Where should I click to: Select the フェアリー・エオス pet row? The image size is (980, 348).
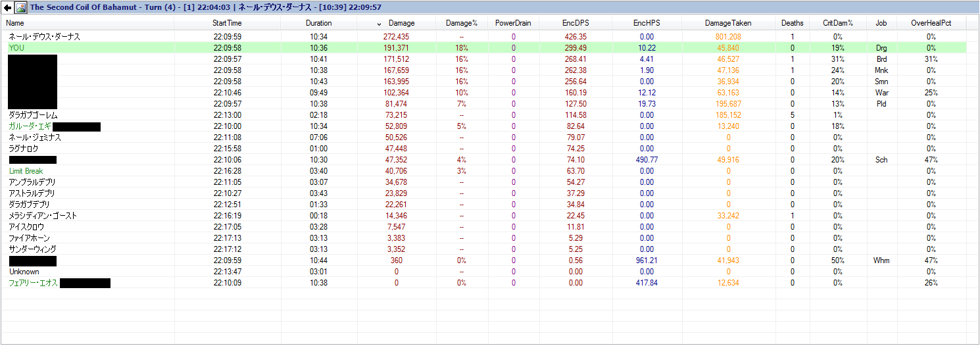[485, 283]
